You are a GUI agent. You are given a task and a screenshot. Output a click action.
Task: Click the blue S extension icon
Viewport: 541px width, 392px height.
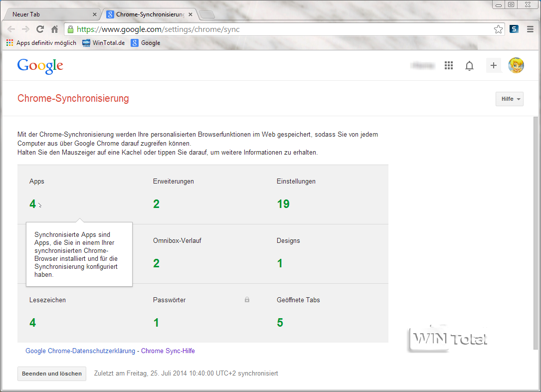(x=514, y=29)
